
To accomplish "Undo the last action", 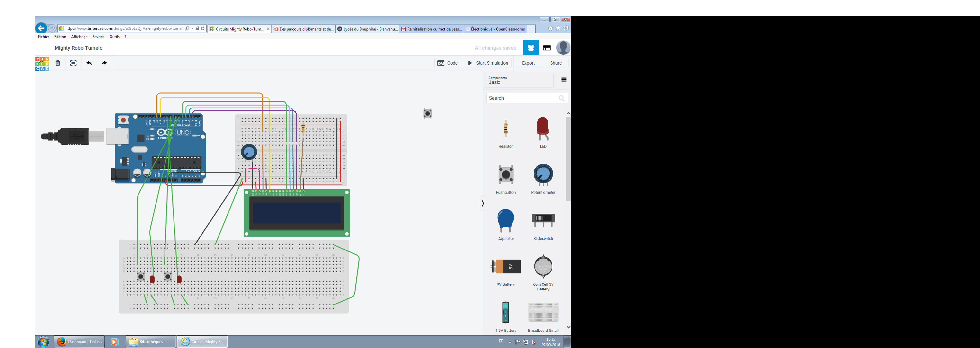I will [89, 63].
